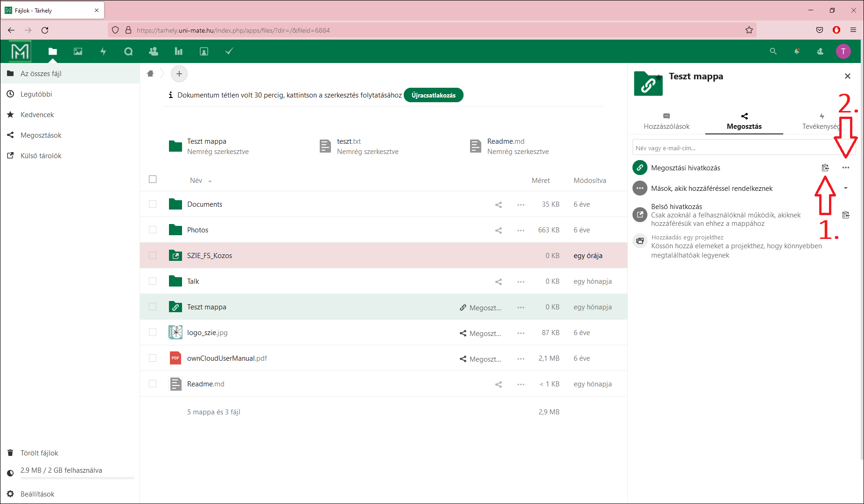Check the Talk folder checkbox
Image resolution: width=864 pixels, height=504 pixels.
(153, 281)
